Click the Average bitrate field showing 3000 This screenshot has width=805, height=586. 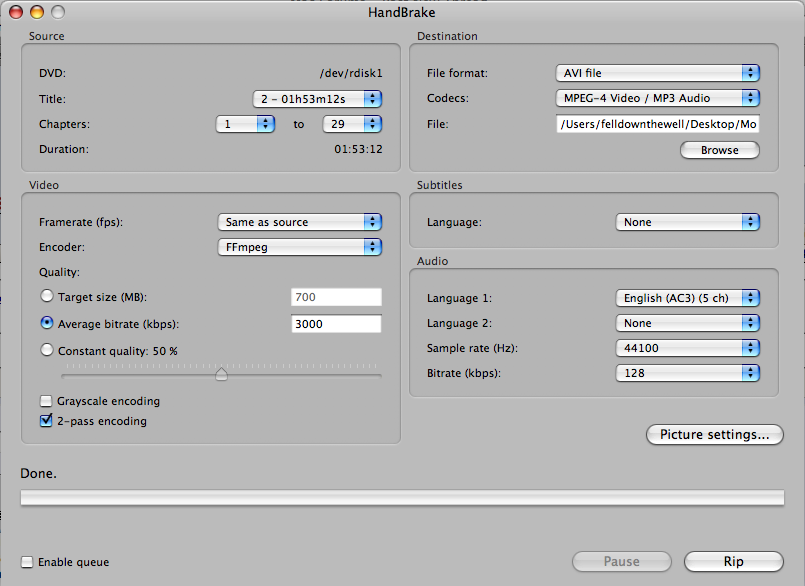336,324
